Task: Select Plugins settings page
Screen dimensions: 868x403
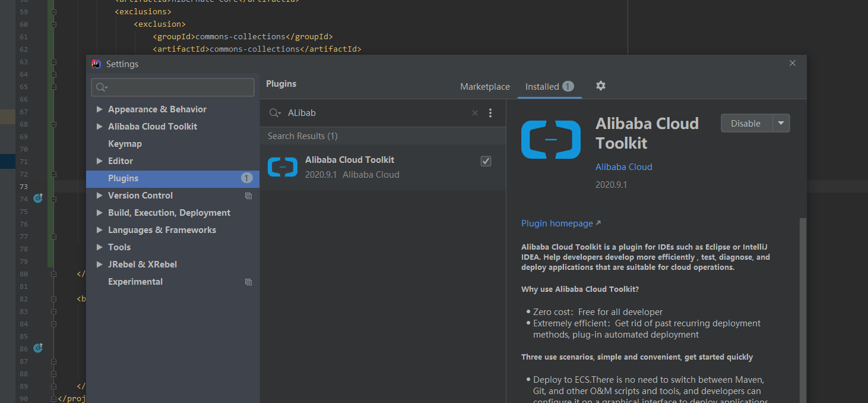Action: 172,178
